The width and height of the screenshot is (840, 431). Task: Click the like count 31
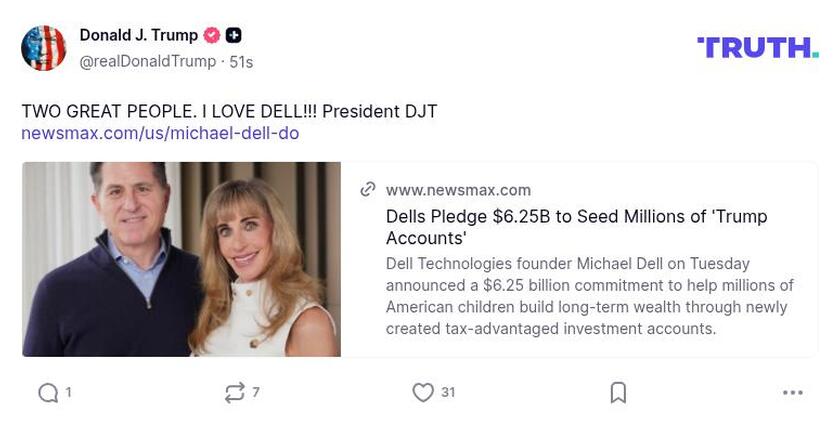(x=448, y=393)
